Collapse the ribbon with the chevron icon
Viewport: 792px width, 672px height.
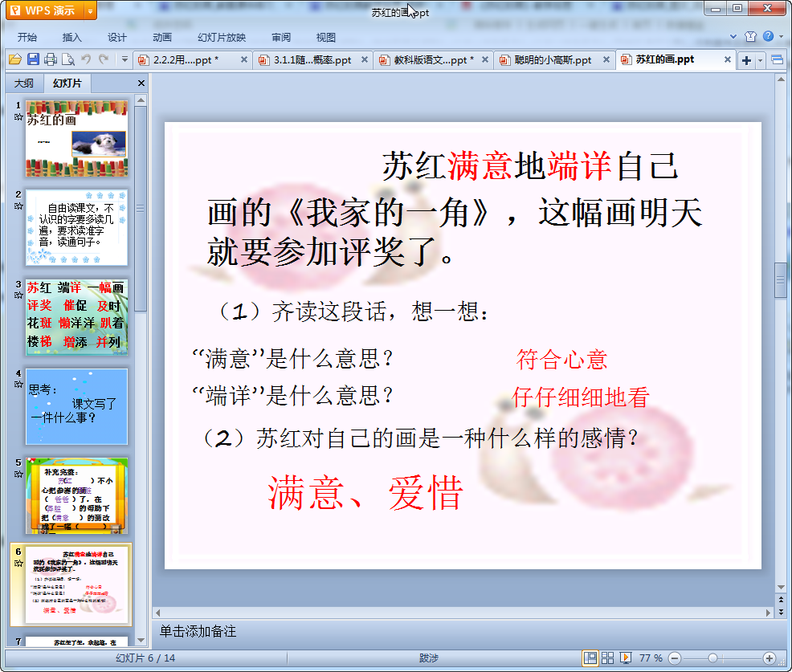click(733, 36)
